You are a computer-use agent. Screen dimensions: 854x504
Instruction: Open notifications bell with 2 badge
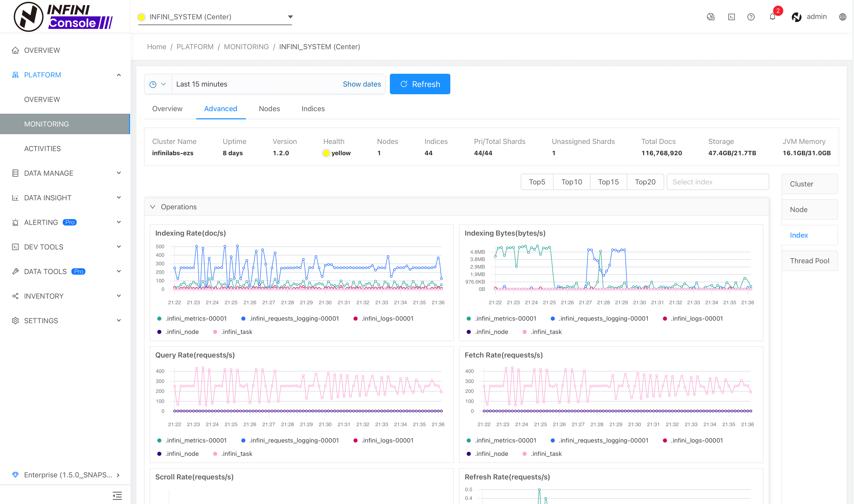coord(773,17)
